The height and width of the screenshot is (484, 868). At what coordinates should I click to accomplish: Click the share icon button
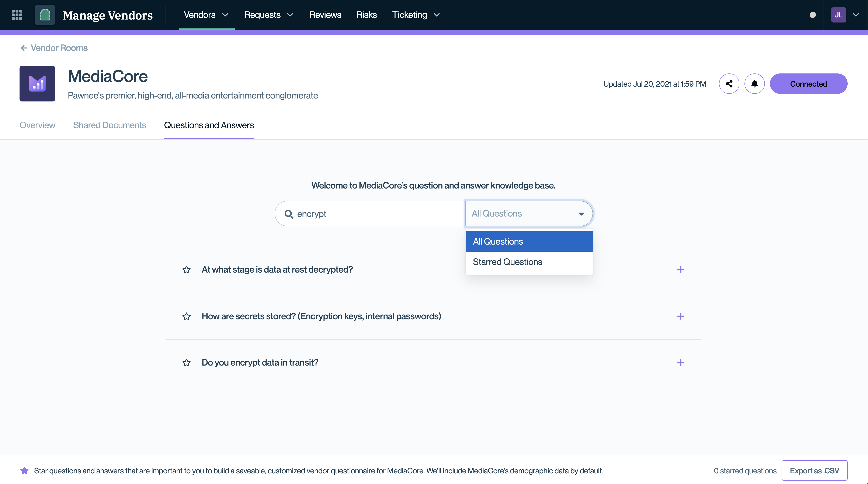729,84
